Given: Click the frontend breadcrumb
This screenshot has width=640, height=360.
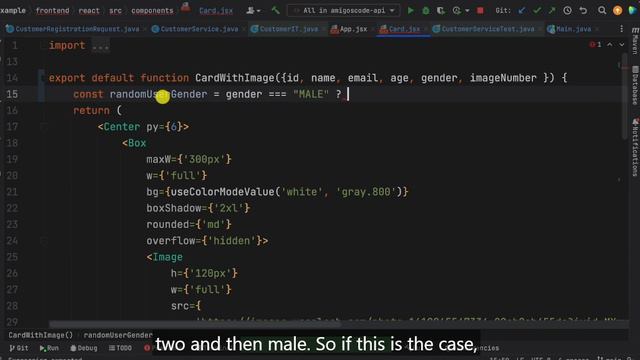Looking at the screenshot, I should point(53,11).
